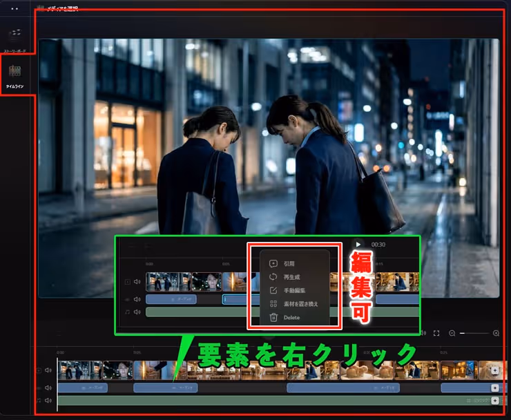Add clip with plus on video track
The height and width of the screenshot is (420, 511).
tap(495, 370)
